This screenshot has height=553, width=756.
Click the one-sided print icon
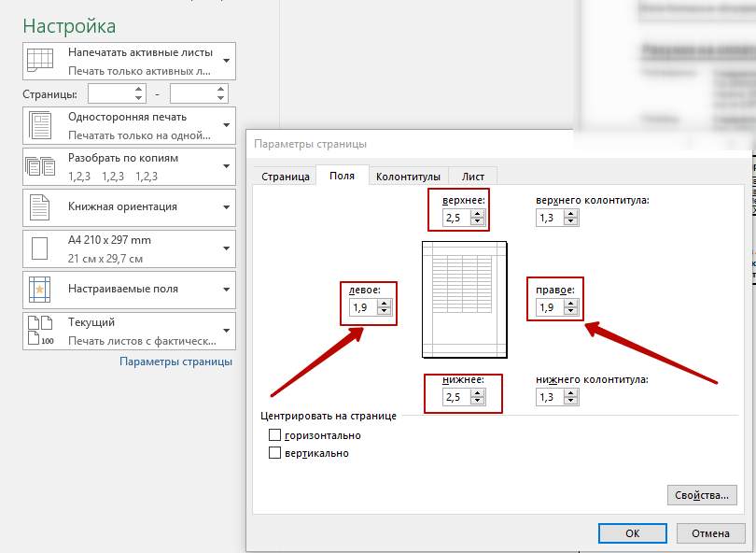pos(40,125)
